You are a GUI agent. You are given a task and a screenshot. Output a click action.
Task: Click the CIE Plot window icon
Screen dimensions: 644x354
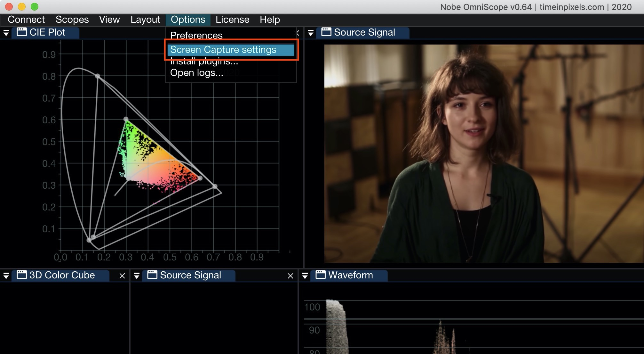[x=22, y=32]
